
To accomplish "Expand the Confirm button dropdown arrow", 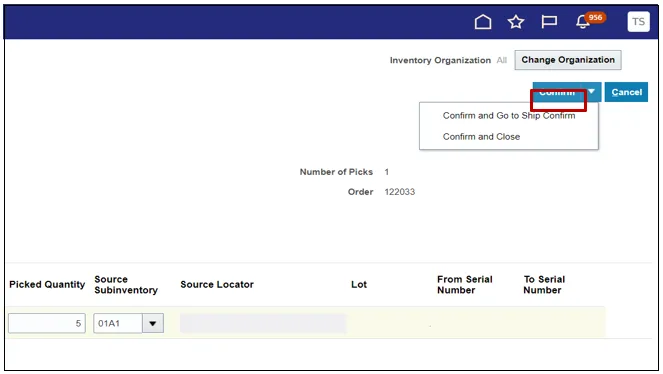I will click(x=592, y=92).
